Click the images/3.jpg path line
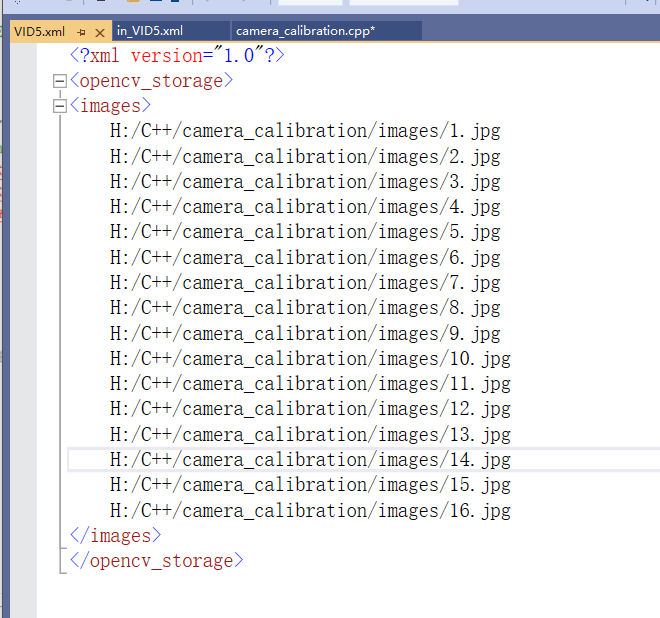 tap(305, 182)
